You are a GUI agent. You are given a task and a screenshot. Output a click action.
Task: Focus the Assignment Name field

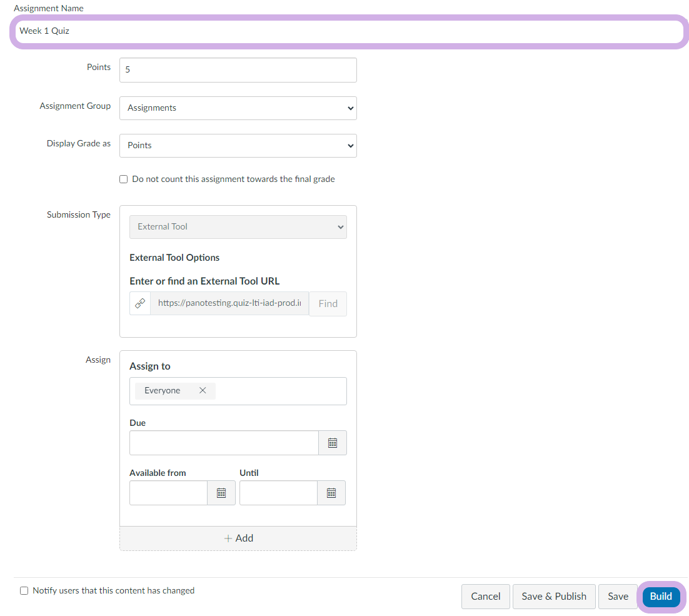[x=347, y=31]
